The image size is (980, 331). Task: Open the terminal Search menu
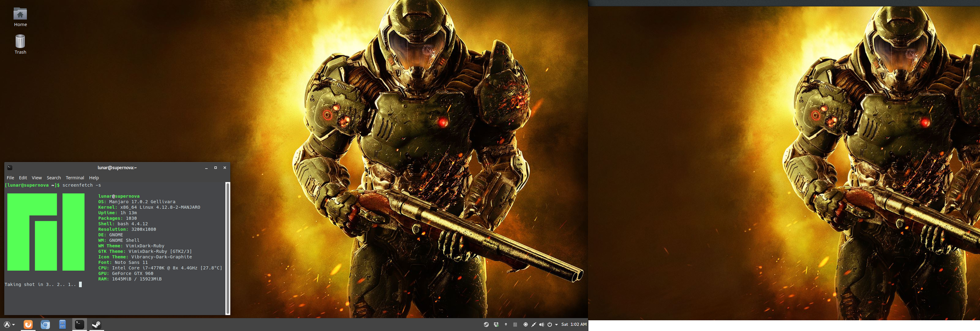pos(54,178)
